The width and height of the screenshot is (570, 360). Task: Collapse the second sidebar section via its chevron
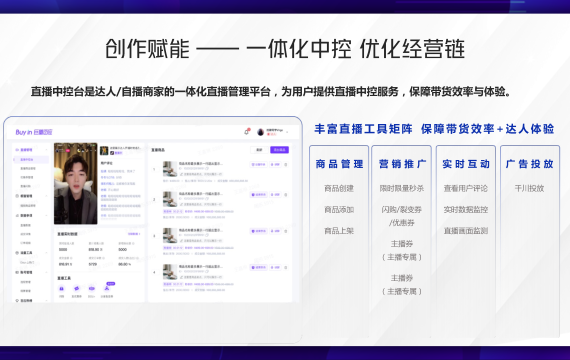[47, 196]
